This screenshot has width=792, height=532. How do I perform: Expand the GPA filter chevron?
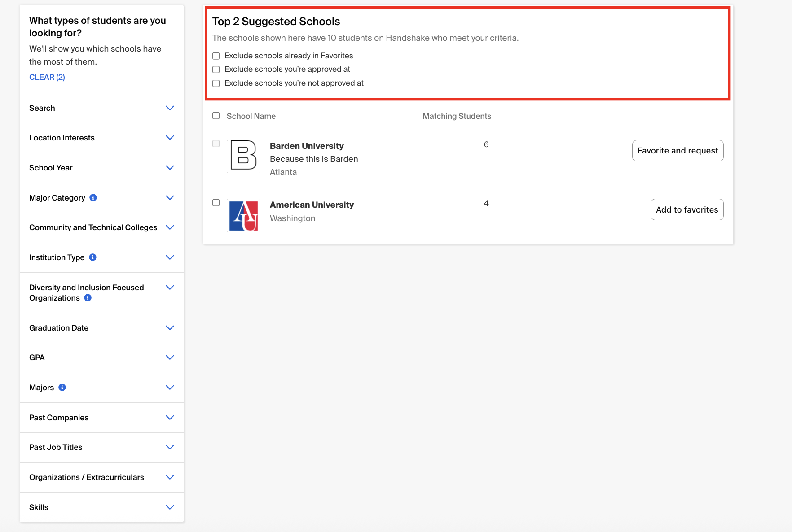170,358
